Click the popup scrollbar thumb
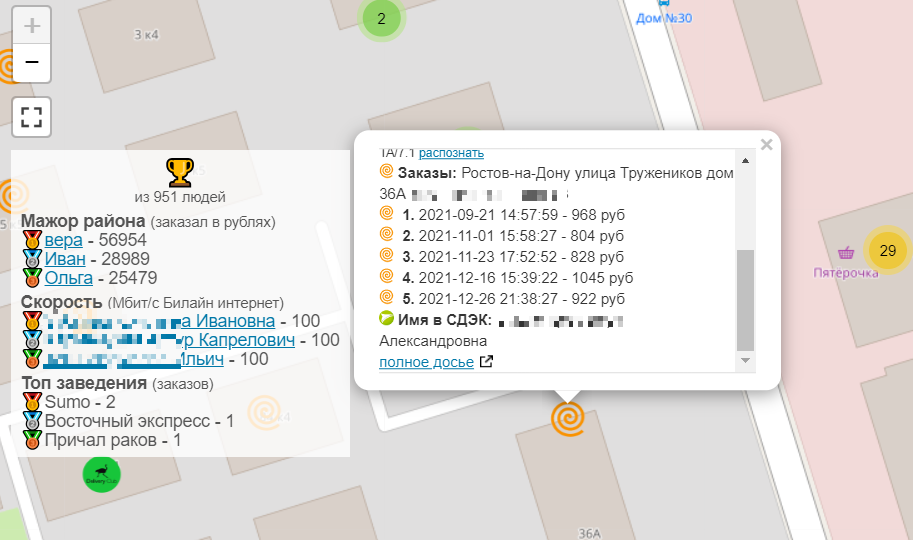Screen dimensions: 913x540 pos(745,300)
